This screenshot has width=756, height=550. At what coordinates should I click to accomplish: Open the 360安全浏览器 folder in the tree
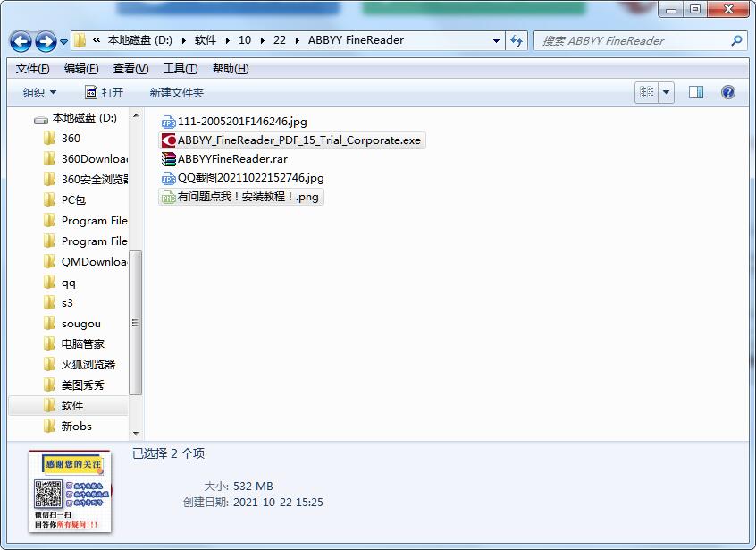click(x=85, y=180)
